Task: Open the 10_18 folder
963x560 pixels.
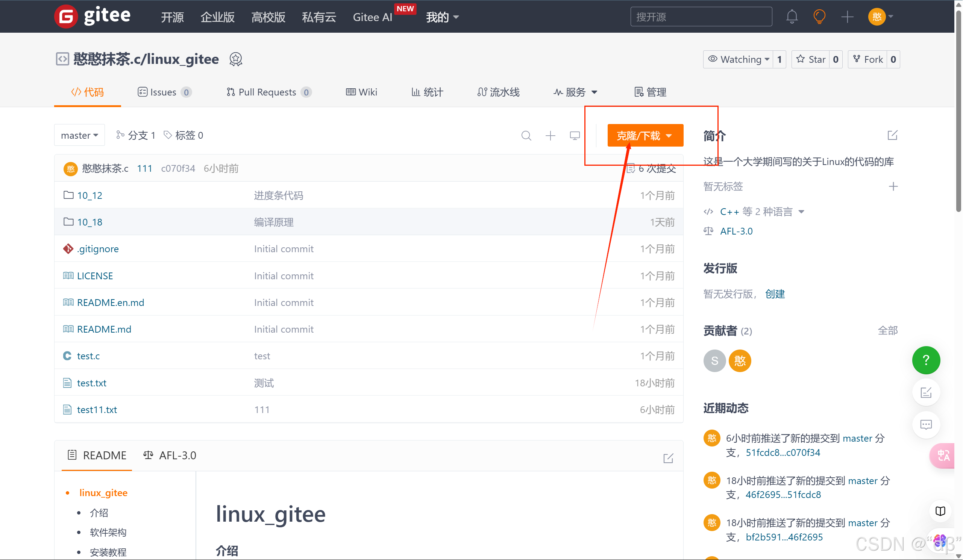Action: (89, 222)
